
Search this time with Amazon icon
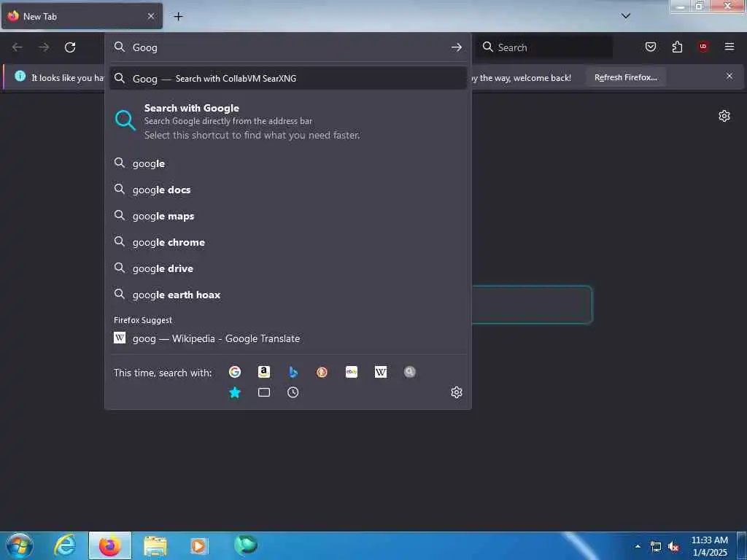(264, 372)
